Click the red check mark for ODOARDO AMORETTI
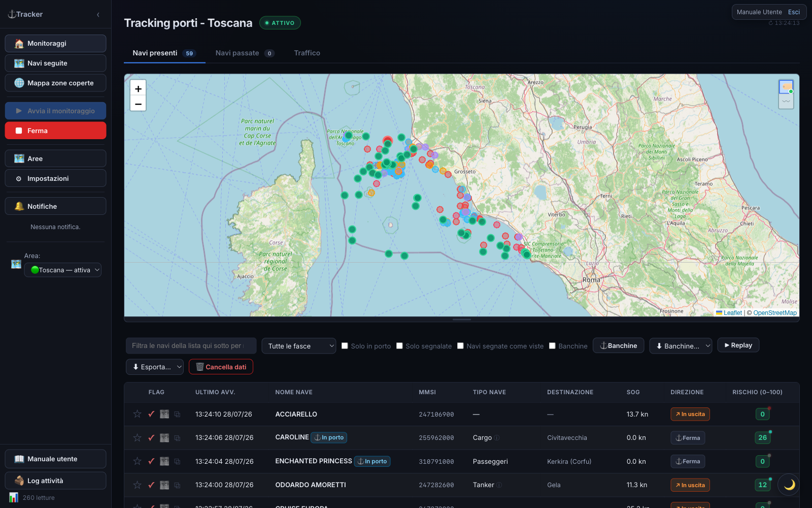812x508 pixels. pyautogui.click(x=151, y=485)
